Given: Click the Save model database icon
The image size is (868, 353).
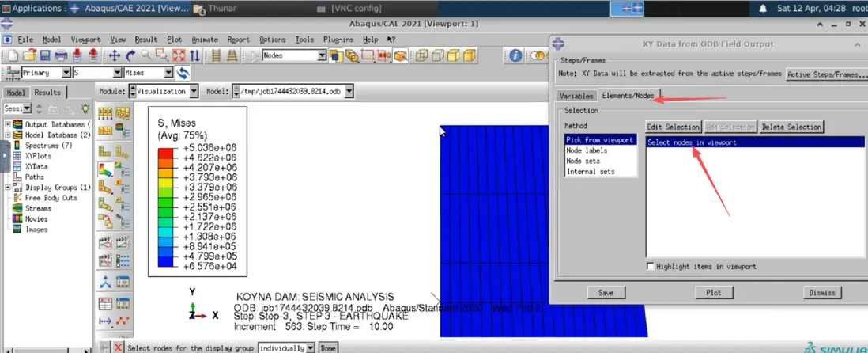Looking at the screenshot, I should click(45, 55).
